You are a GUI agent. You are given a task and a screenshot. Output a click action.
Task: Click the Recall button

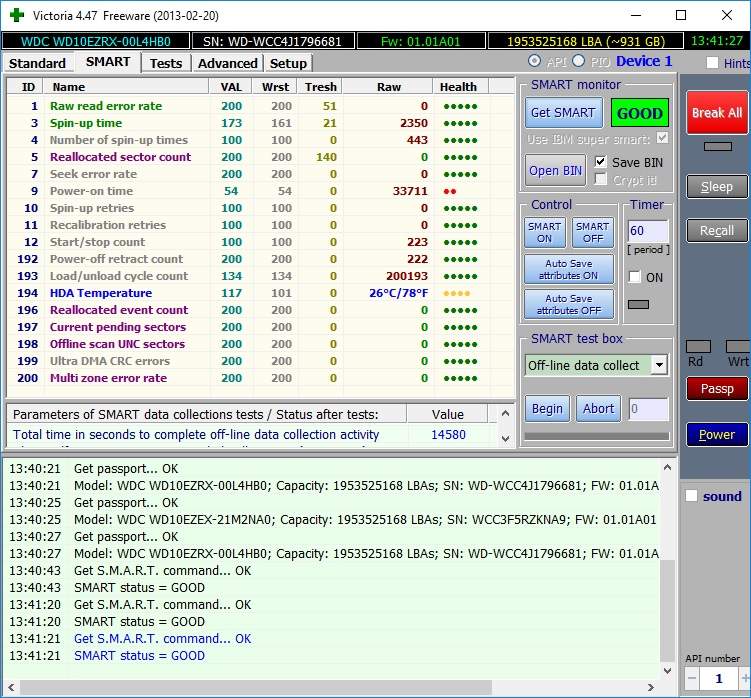pos(717,230)
